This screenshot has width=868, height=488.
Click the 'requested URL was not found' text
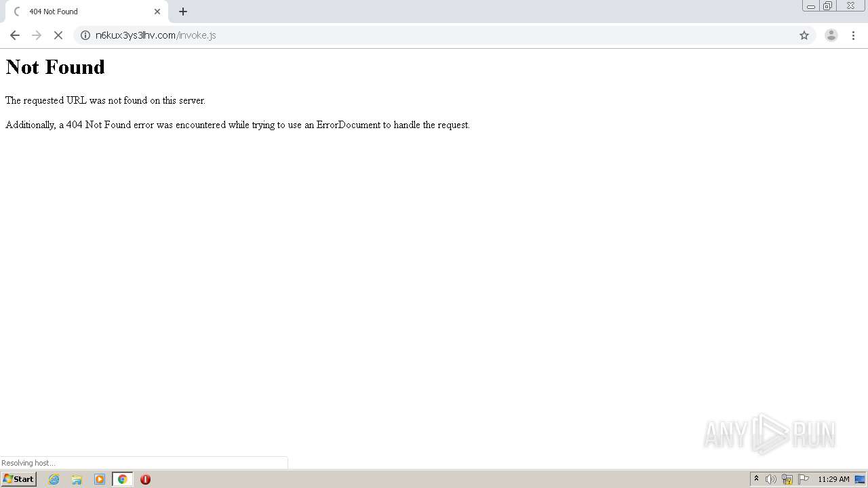(x=106, y=100)
